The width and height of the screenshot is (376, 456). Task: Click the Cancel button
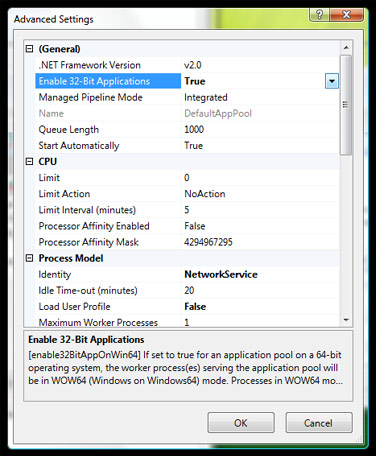coord(319,423)
